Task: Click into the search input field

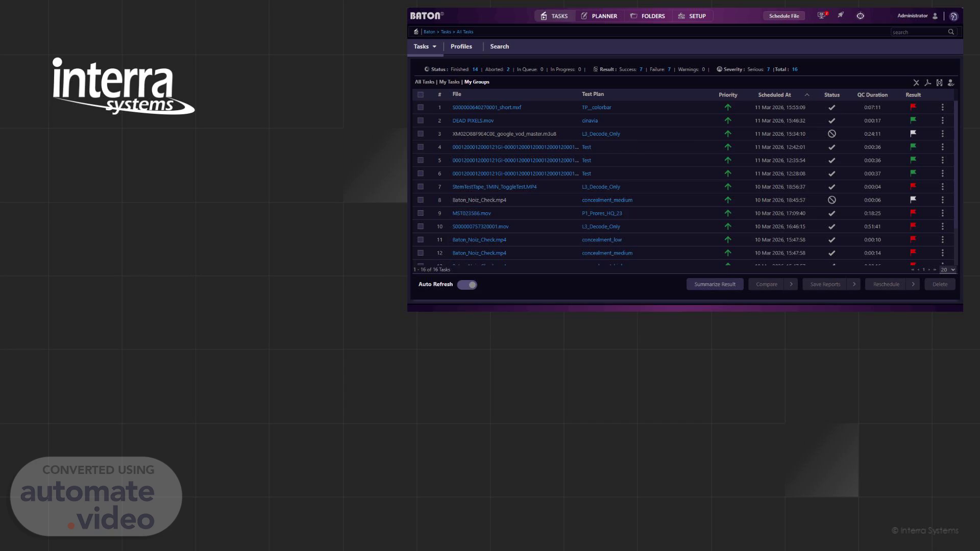Action: point(918,32)
